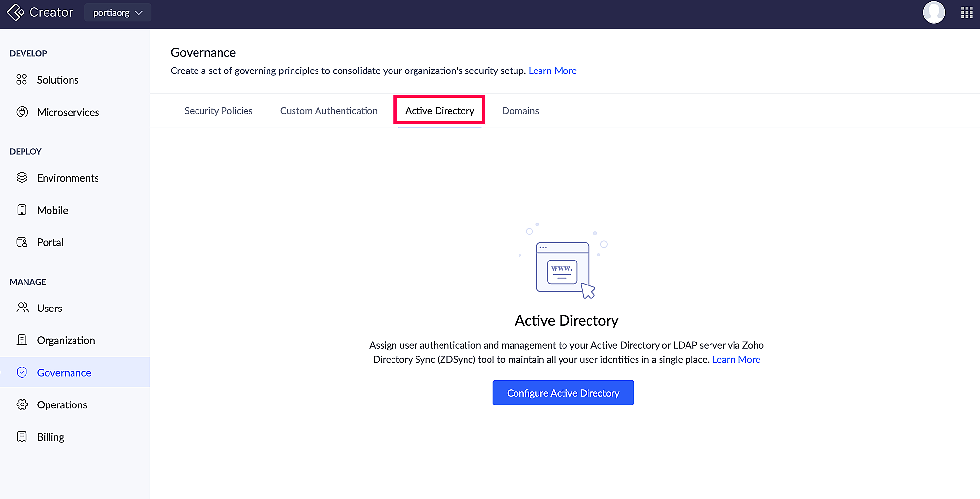Image resolution: width=980 pixels, height=499 pixels.
Task: Open the user profile avatar
Action: 934,12
